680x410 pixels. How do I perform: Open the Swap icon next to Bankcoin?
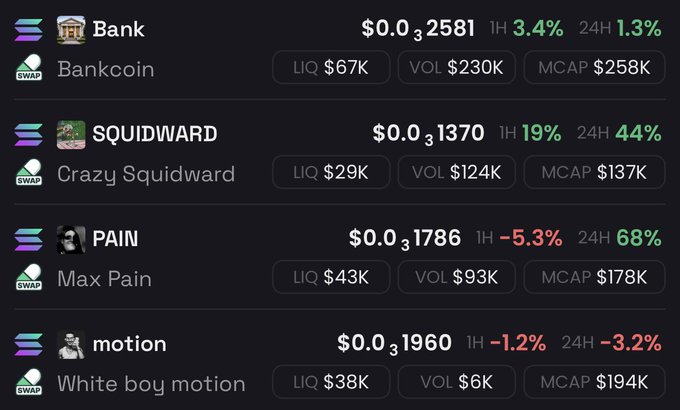pos(29,67)
